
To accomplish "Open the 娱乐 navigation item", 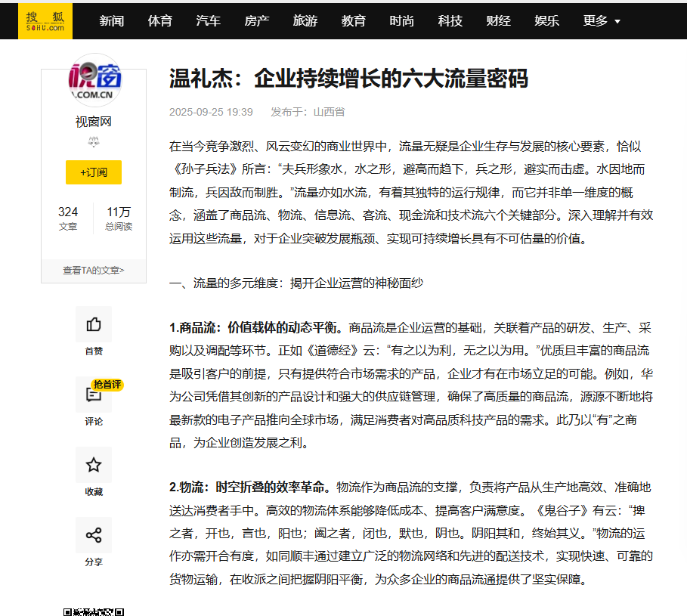I will click(547, 21).
